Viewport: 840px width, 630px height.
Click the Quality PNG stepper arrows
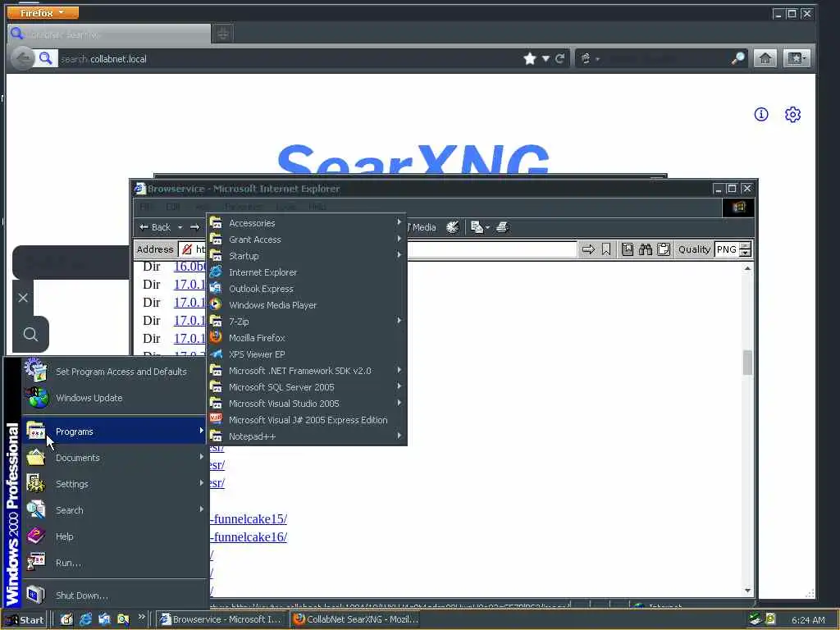pyautogui.click(x=745, y=249)
